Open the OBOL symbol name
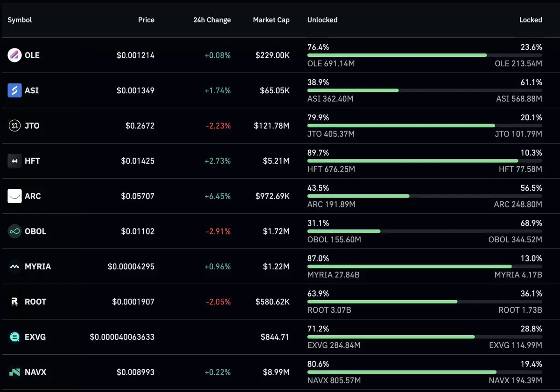This screenshot has height=392, width=560. [x=35, y=231]
